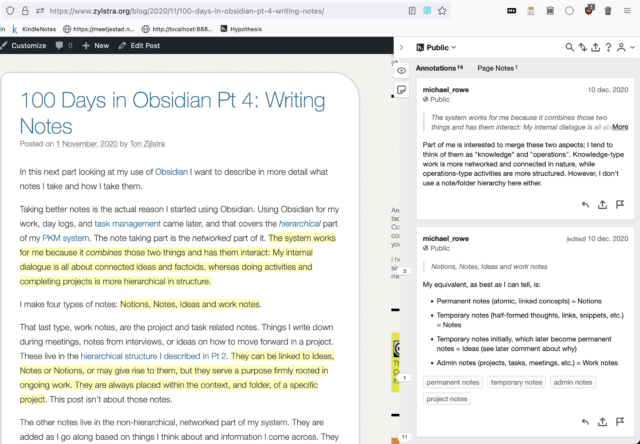Click the teal extension icon in address bar
Viewport: 640px width, 444px height.
click(427, 11)
